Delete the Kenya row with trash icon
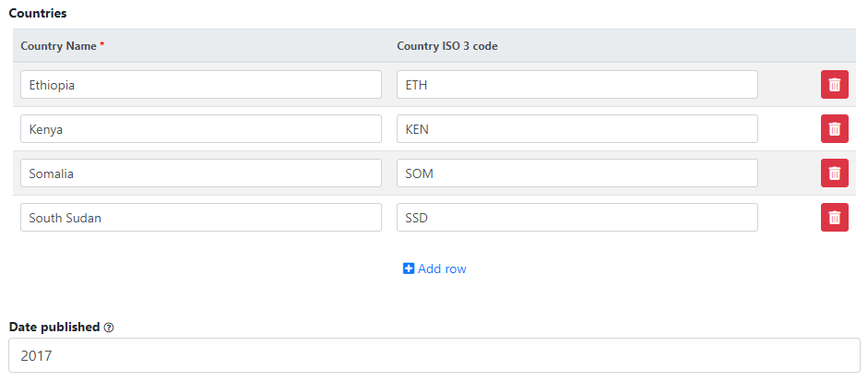 834,128
